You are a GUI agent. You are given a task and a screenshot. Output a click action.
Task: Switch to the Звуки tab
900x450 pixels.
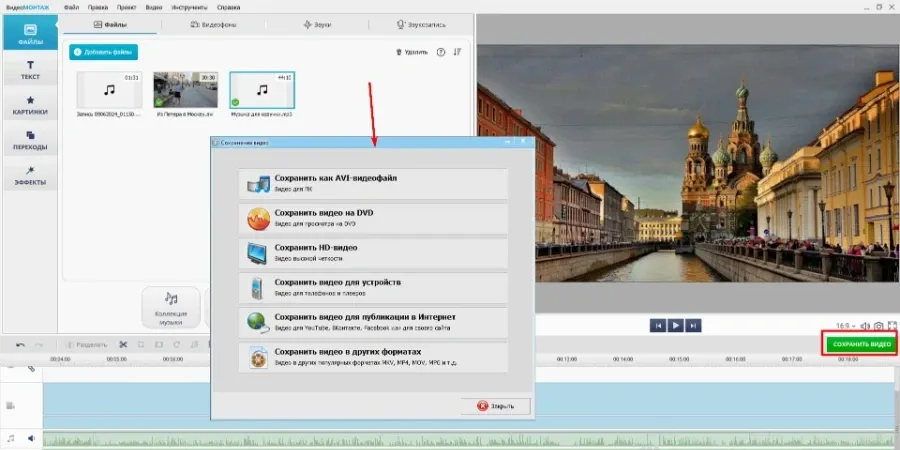point(317,25)
